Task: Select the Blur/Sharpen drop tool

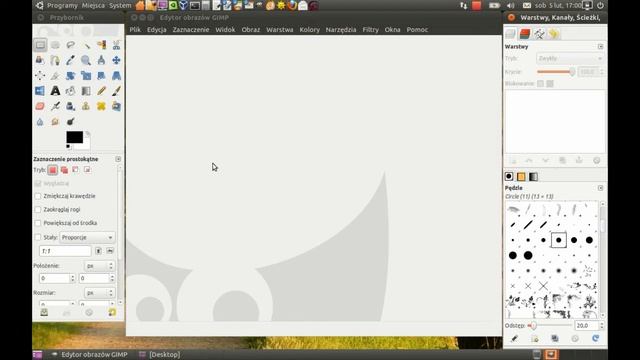Action: click(40, 122)
